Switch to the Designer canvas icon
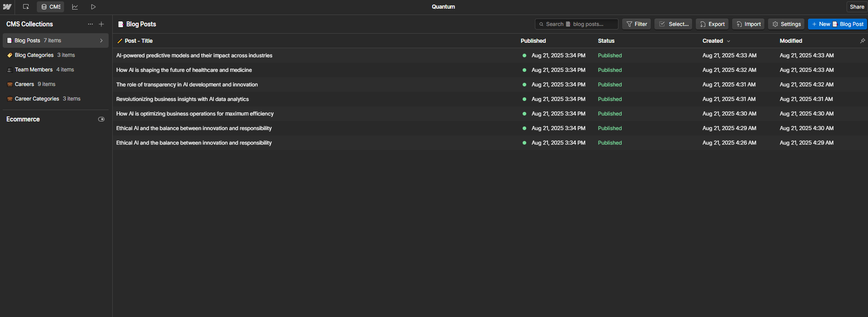This screenshot has height=317, width=868. [x=26, y=7]
